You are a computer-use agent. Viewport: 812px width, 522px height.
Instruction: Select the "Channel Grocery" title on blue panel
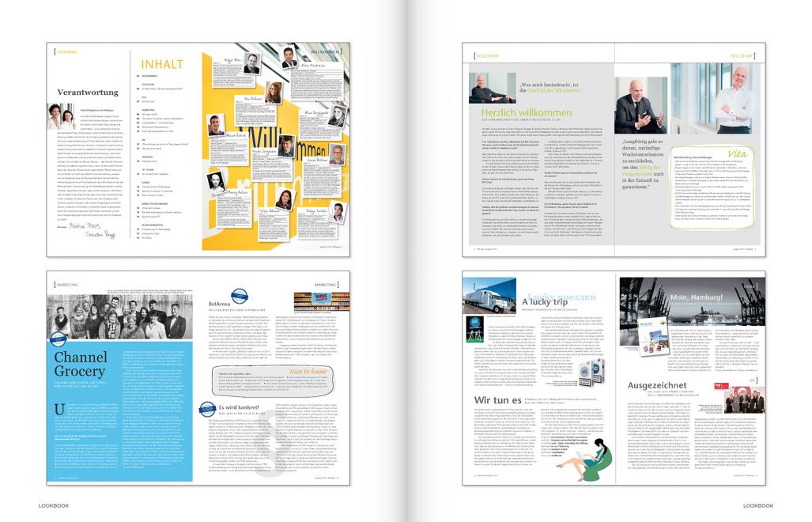81,364
